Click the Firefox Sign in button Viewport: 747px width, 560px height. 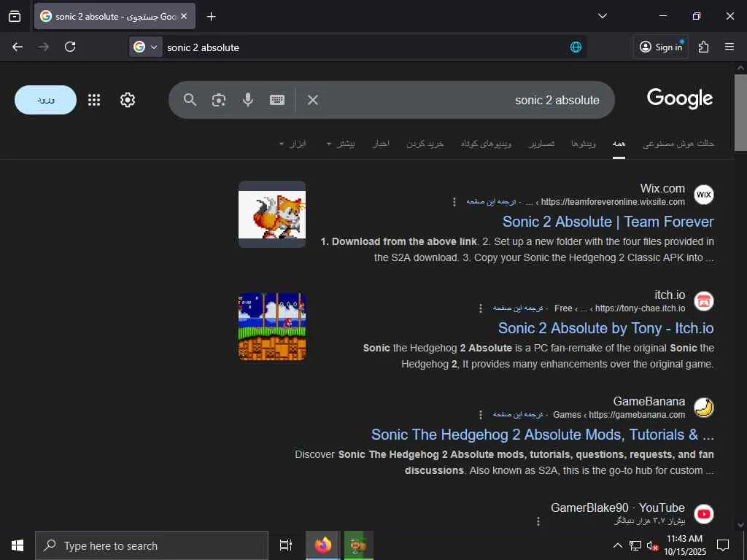661,47
